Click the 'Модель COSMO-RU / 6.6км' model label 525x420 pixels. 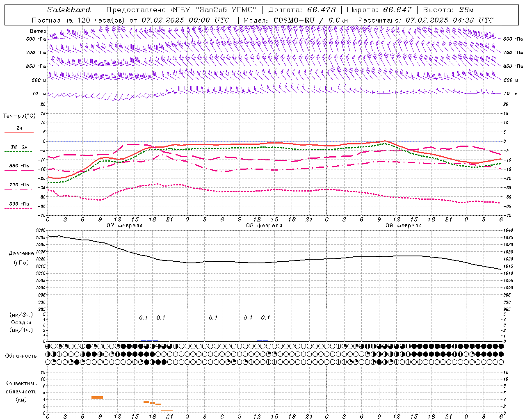coord(295,20)
